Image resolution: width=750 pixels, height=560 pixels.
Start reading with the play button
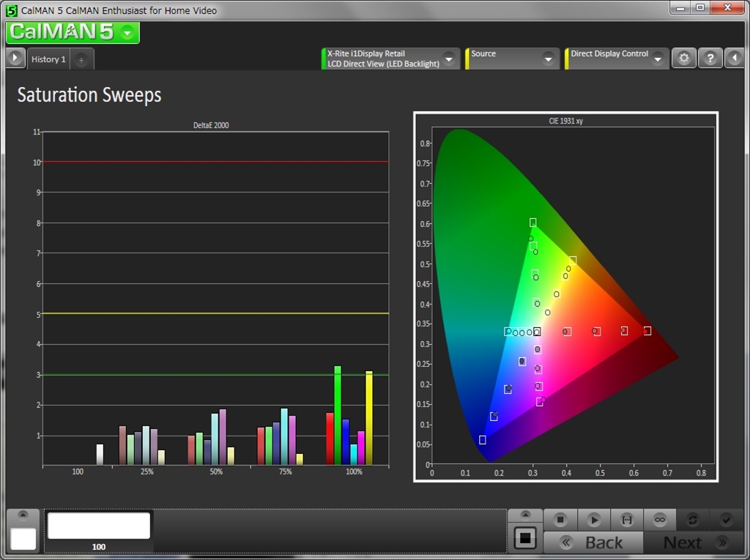(593, 520)
